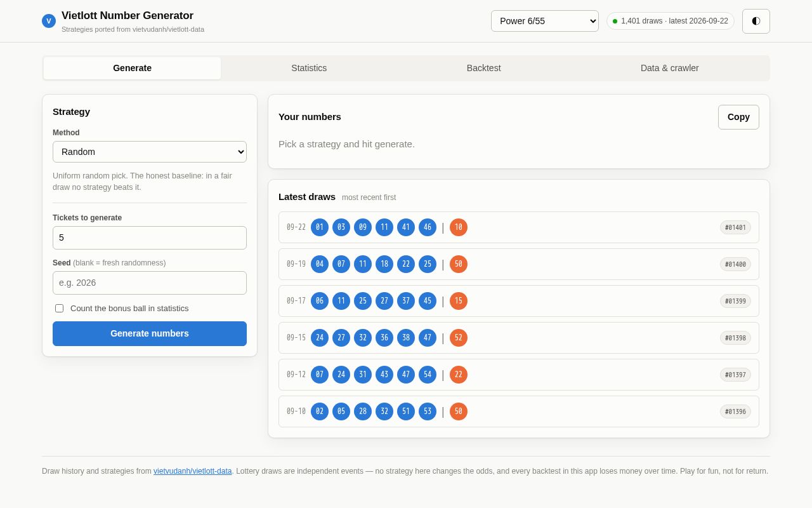Click the 09-22 draw date label

pyautogui.click(x=296, y=227)
